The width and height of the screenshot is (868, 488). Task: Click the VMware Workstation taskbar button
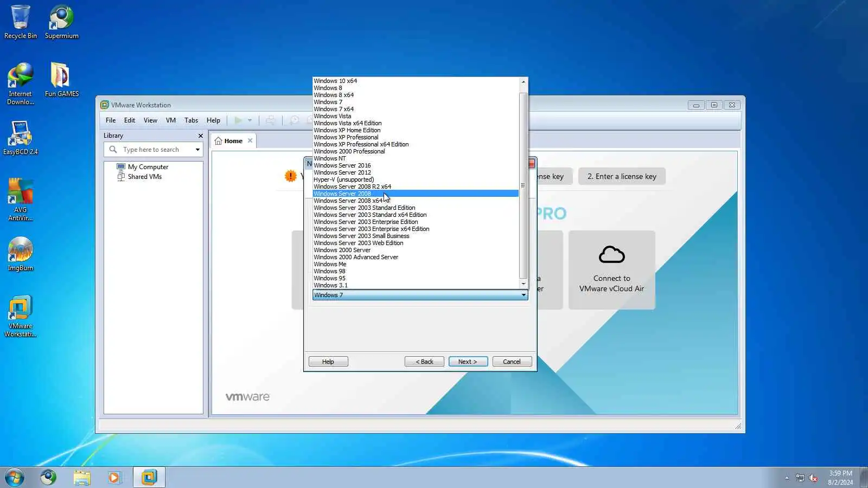tap(149, 477)
